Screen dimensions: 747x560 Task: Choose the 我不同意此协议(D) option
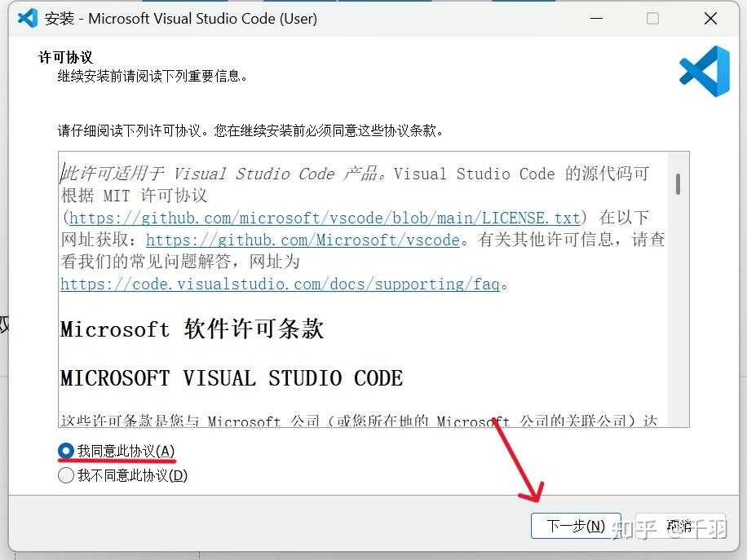pos(65,475)
